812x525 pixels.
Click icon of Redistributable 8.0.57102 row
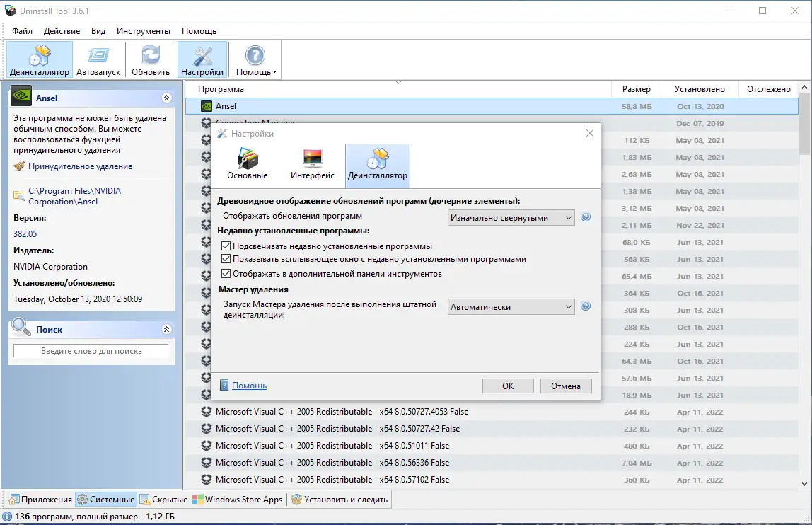(207, 480)
